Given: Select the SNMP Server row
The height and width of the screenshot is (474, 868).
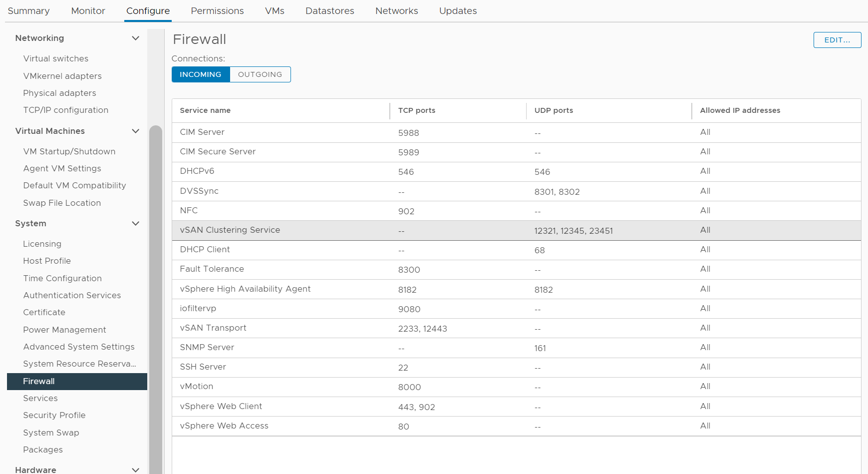Looking at the screenshot, I should pyautogui.click(x=516, y=348).
